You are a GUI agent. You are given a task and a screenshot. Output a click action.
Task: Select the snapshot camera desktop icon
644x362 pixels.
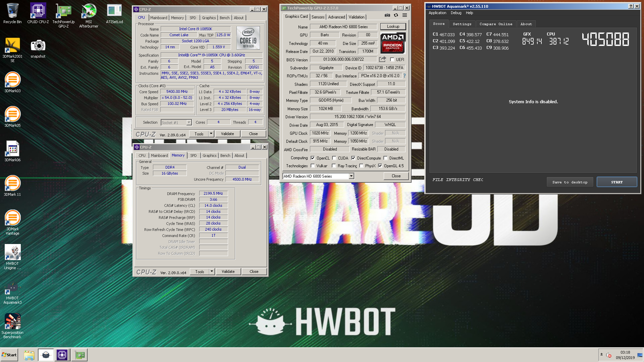tap(38, 48)
